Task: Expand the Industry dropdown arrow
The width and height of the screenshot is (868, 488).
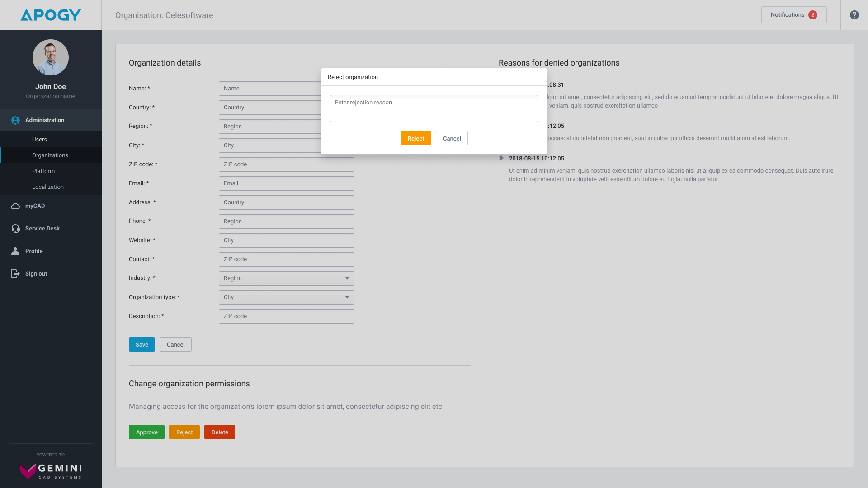Action: pyautogui.click(x=347, y=278)
